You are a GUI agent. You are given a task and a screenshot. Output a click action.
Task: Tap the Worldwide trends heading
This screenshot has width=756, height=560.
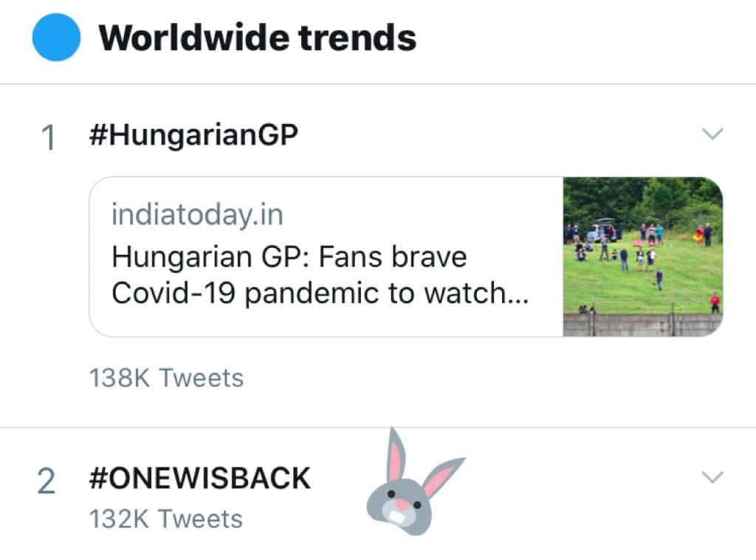click(x=258, y=38)
